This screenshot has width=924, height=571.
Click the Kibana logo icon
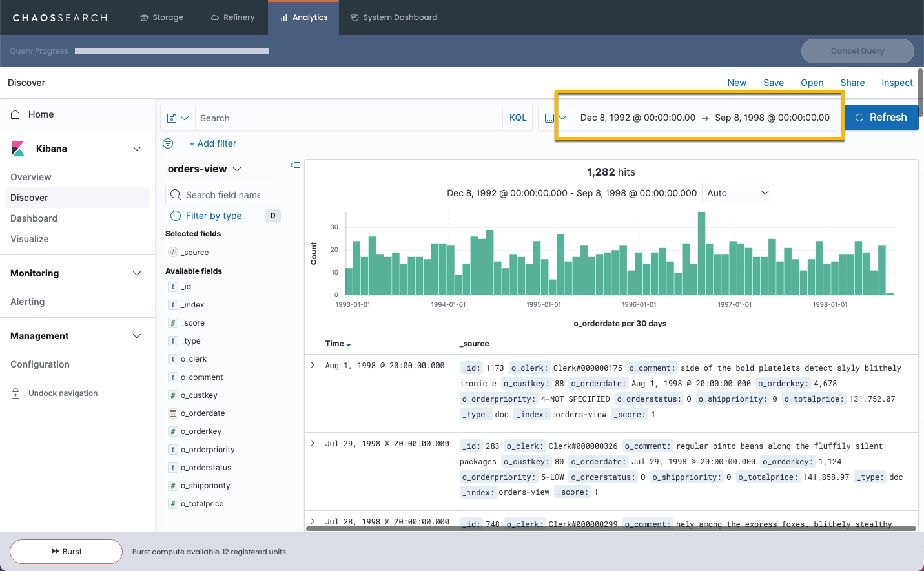pyautogui.click(x=19, y=149)
